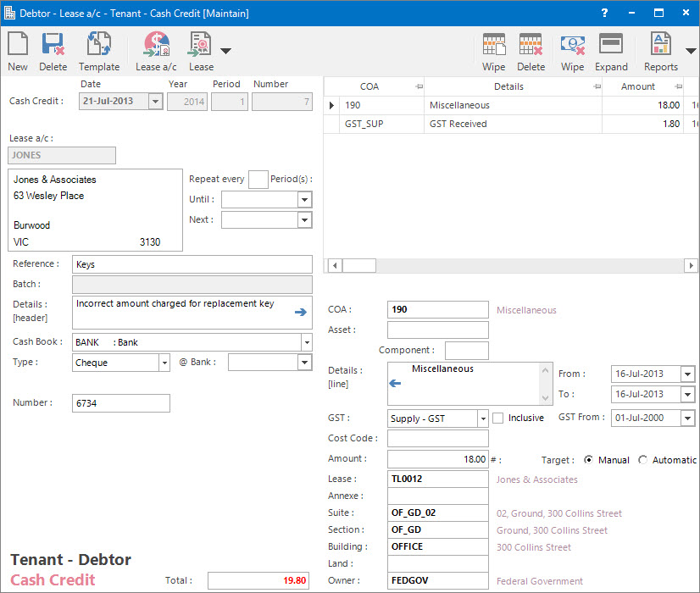
Task: Click the Suite field containing OF_GD_02
Action: pos(438,513)
